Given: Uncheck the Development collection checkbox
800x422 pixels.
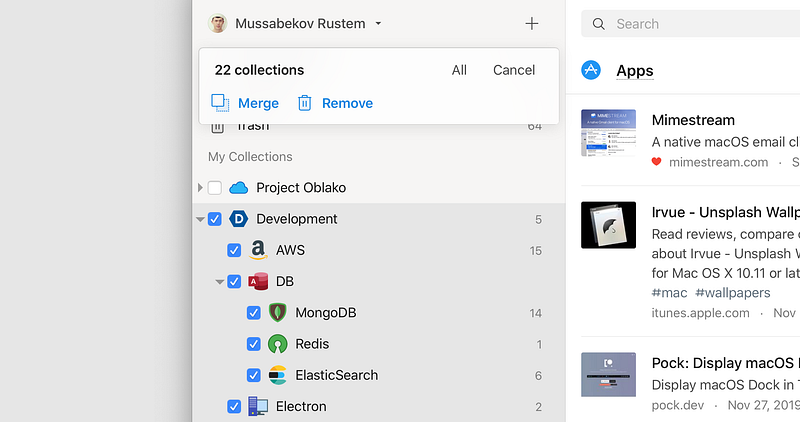Looking at the screenshot, I should (x=215, y=219).
